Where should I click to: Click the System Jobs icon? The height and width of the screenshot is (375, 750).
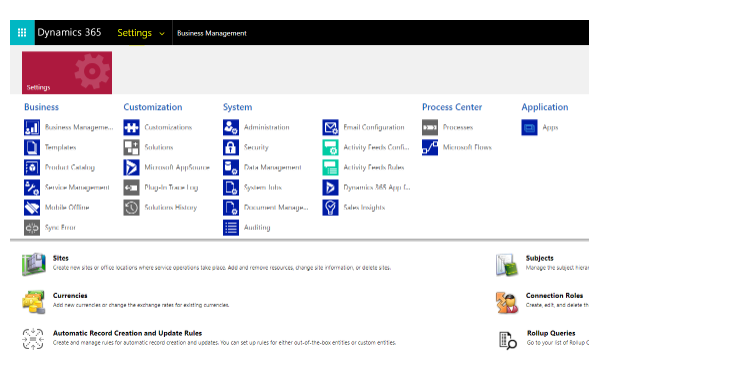(231, 188)
